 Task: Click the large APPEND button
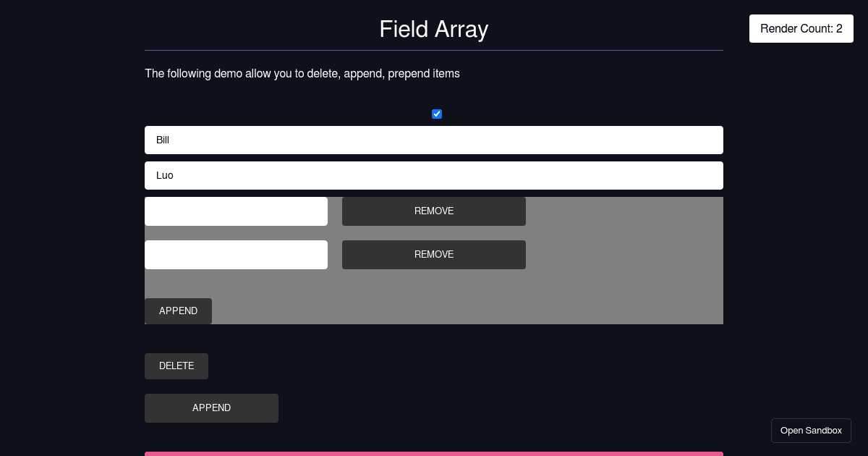(211, 408)
